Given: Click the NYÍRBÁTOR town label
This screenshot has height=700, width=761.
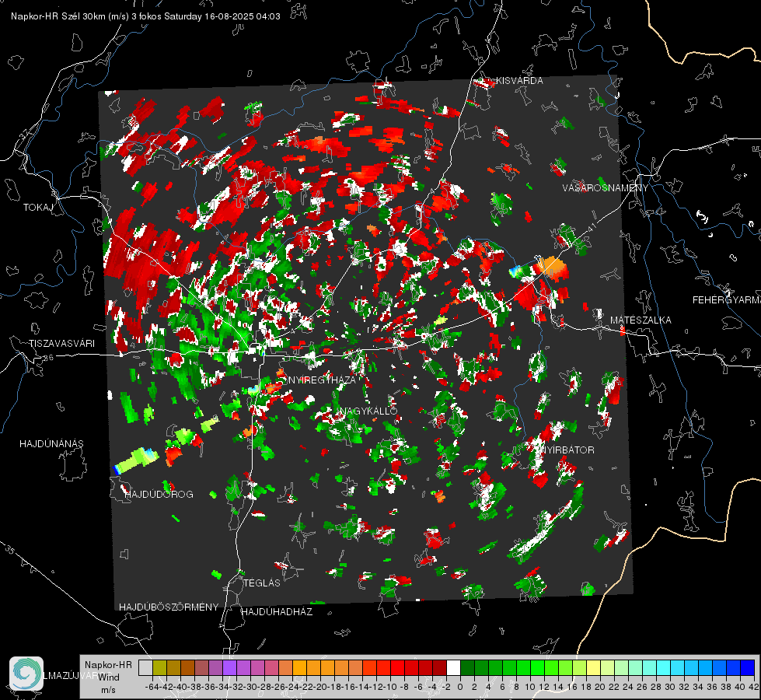Looking at the screenshot, I should [567, 450].
